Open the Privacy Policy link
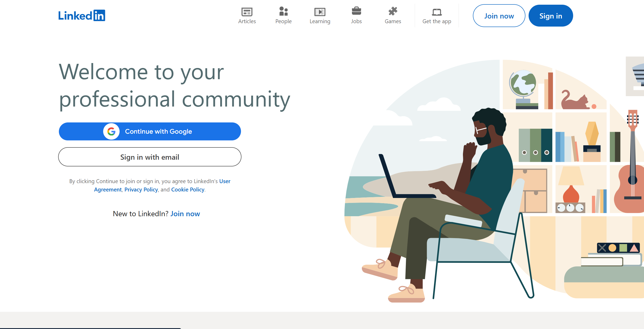This screenshot has height=329, width=644. click(141, 190)
